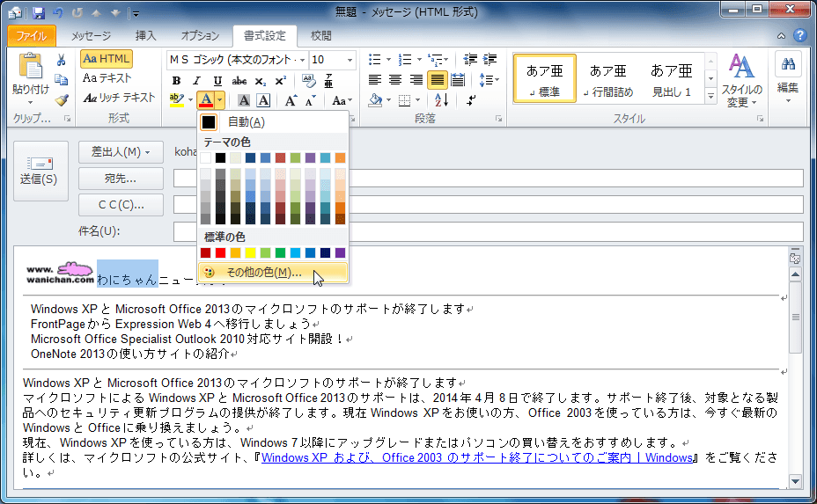Open the Editing (編集) binoculars button

pos(788,80)
